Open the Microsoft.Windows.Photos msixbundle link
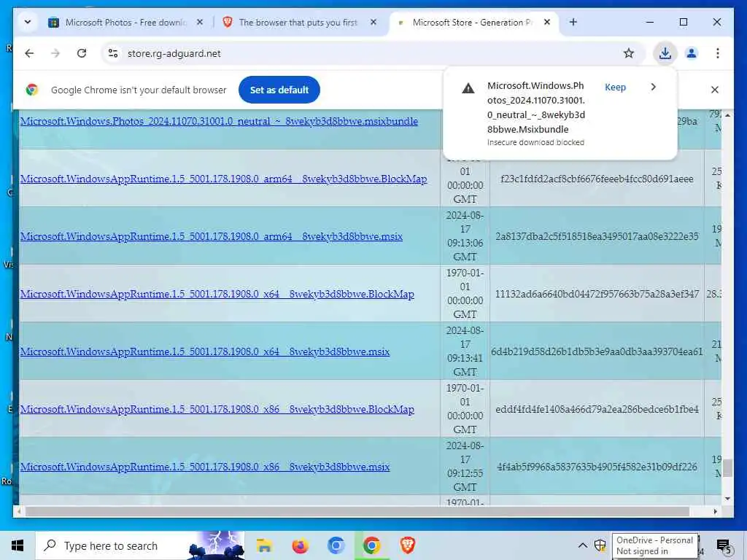The height and width of the screenshot is (560, 747). (x=219, y=121)
